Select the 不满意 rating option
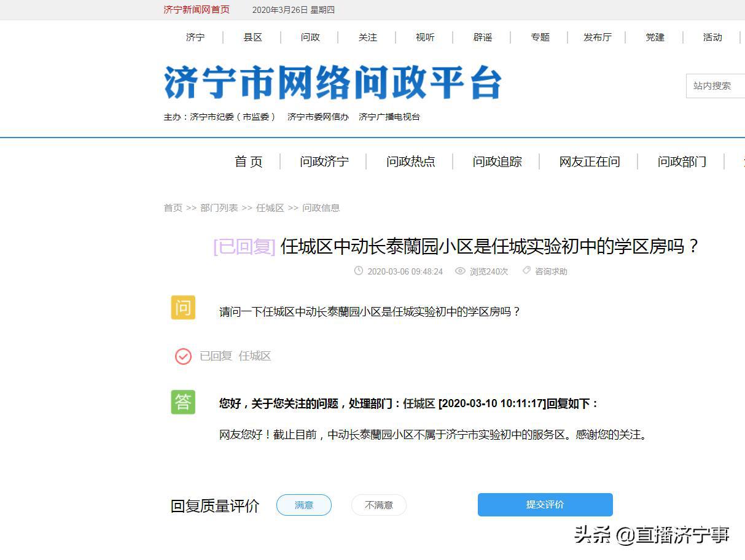 [378, 505]
